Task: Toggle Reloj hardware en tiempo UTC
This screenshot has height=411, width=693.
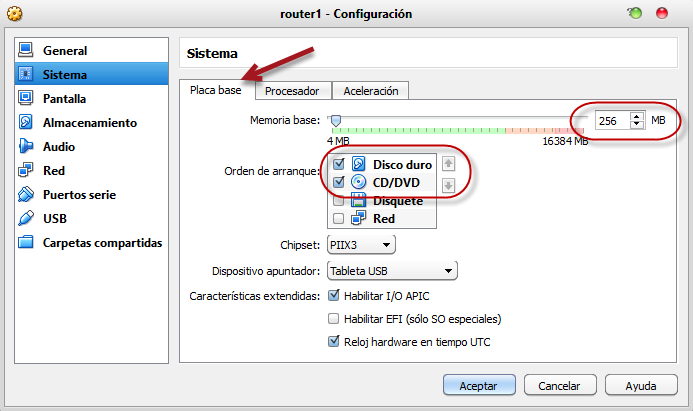Action: tap(334, 342)
